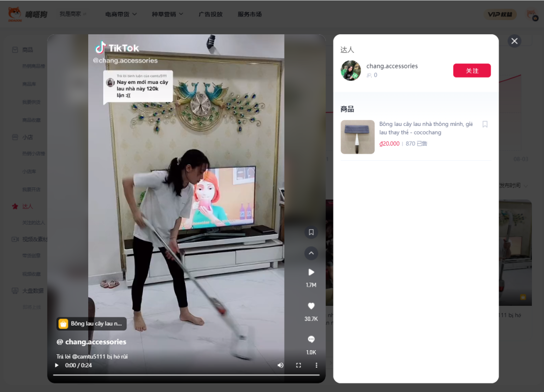This screenshot has height=392, width=544.
Task: Click the VIP badge in header
Action: 500,15
